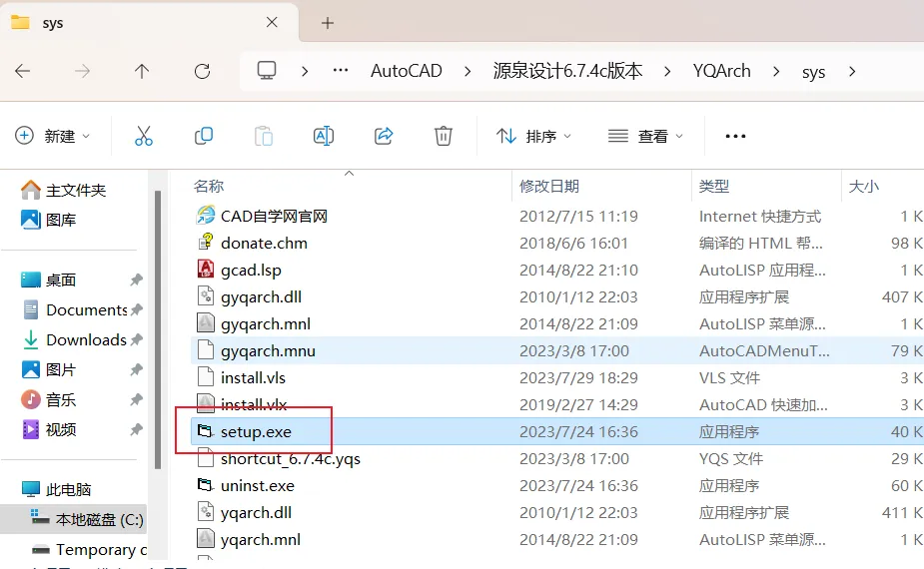Unpin Documents using its pin icon

(x=136, y=309)
